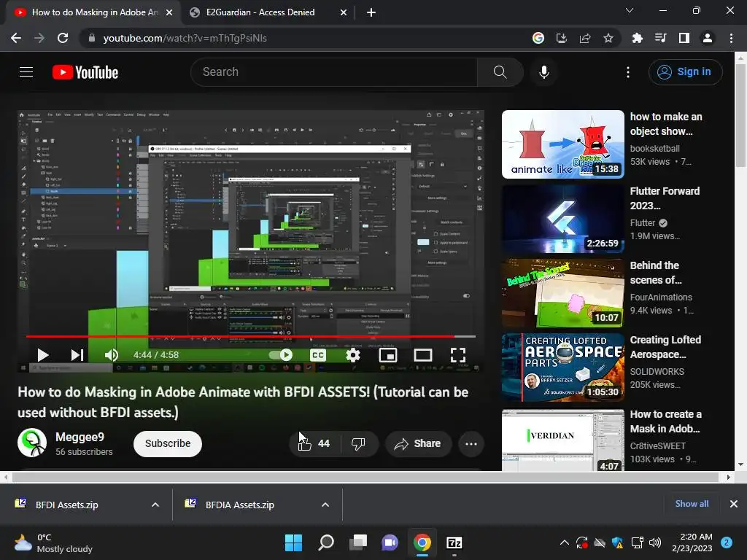
Task: Go to YouTube home via logo
Action: tap(85, 72)
